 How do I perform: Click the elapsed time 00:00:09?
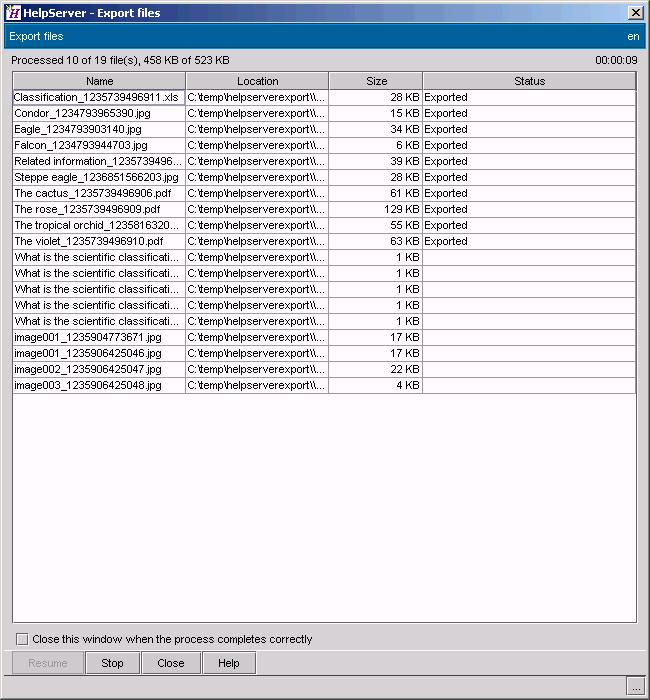pos(616,60)
